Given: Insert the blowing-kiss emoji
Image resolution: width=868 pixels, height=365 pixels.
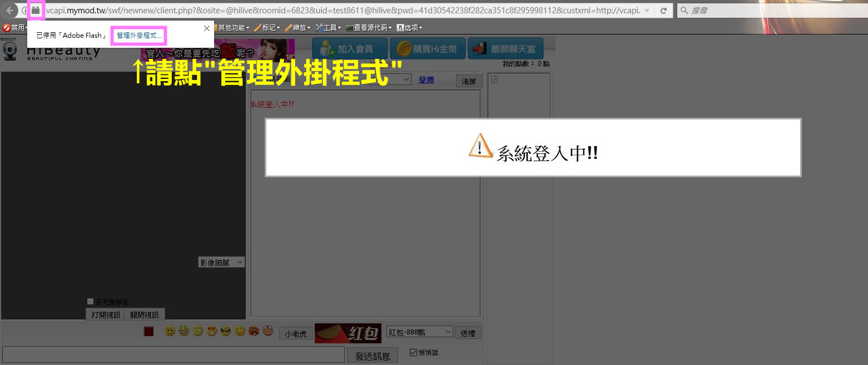Looking at the screenshot, I should click(x=254, y=332).
